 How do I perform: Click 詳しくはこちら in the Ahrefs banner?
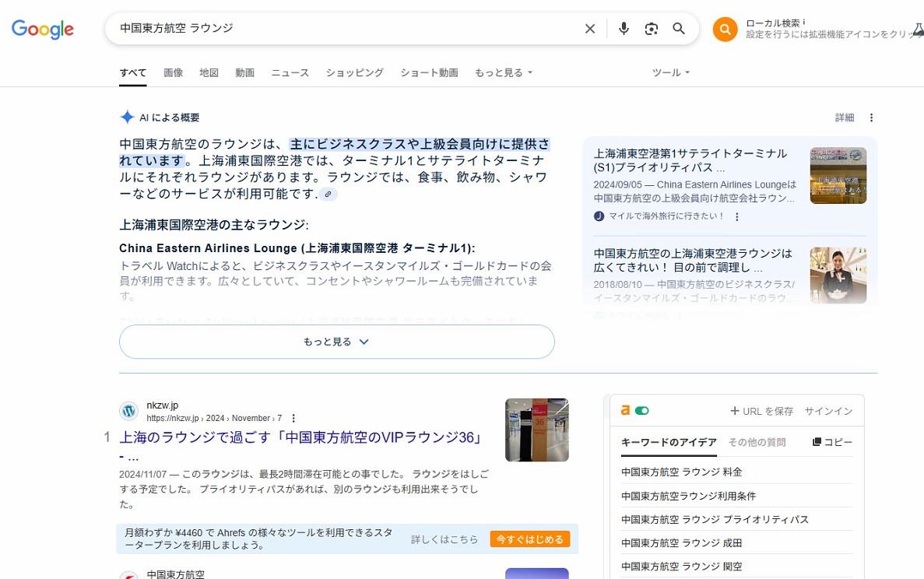click(444, 539)
